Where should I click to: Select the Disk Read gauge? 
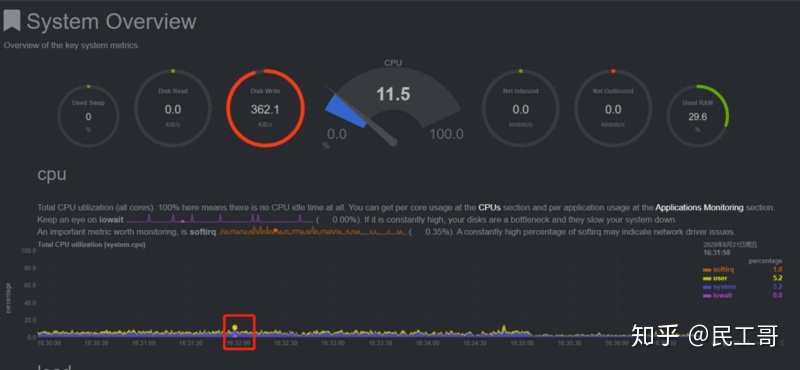172,108
